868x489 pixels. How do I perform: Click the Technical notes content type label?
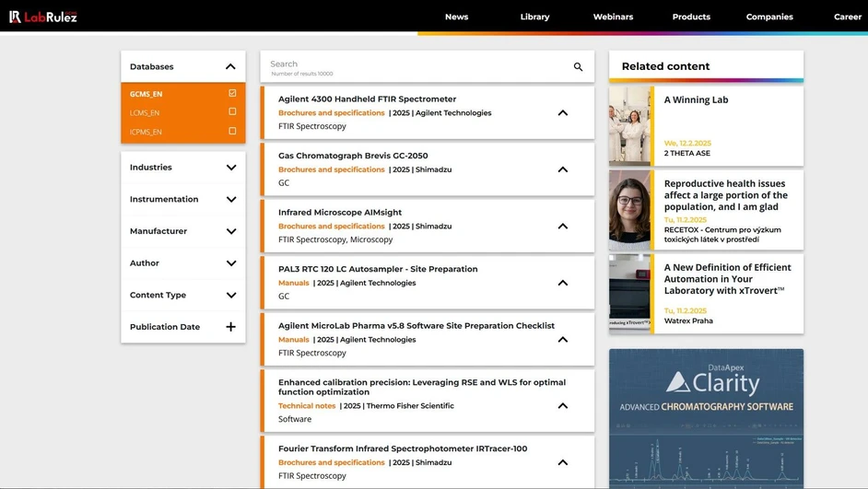tap(307, 406)
